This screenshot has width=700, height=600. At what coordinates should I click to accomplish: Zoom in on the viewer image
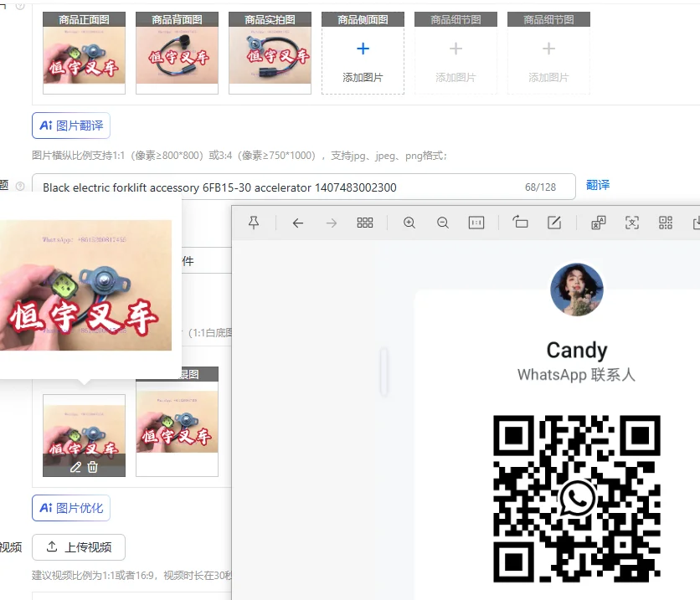409,223
